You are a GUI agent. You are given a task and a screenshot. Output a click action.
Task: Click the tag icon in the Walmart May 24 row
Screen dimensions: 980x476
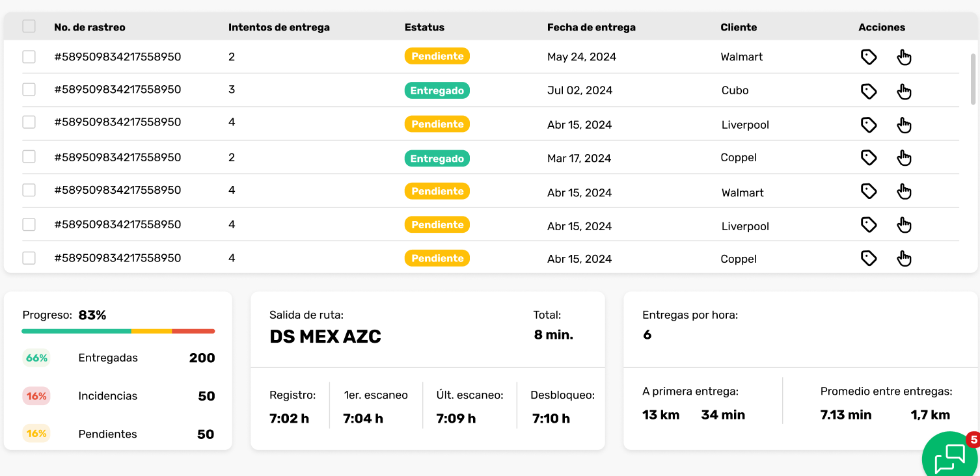[x=869, y=57]
